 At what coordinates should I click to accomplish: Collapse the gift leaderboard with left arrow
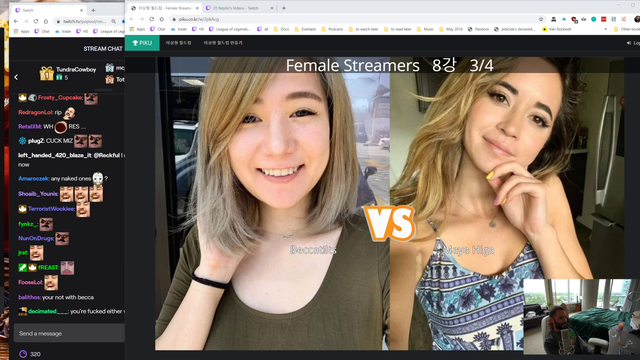(x=16, y=77)
